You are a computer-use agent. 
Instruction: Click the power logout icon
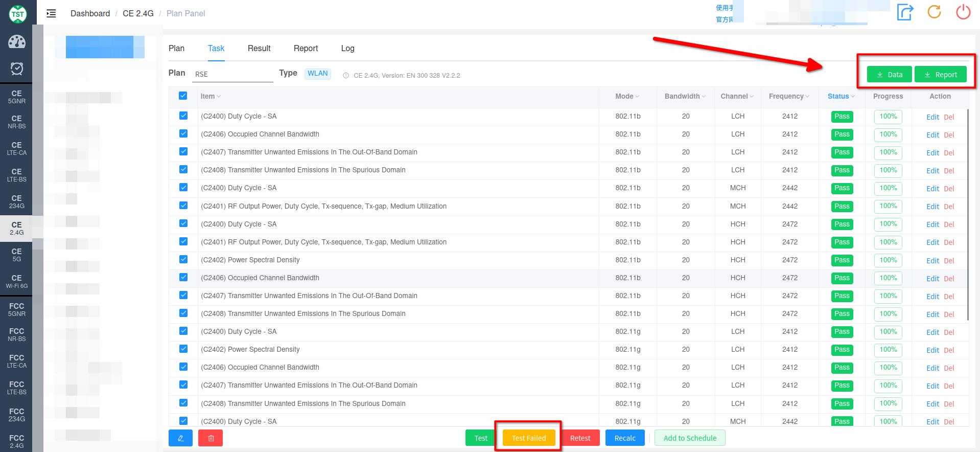tap(963, 12)
